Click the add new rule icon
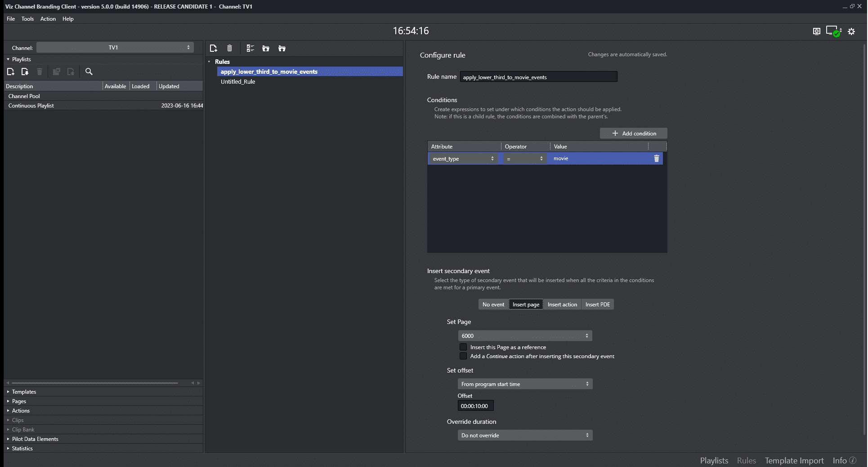 click(214, 48)
